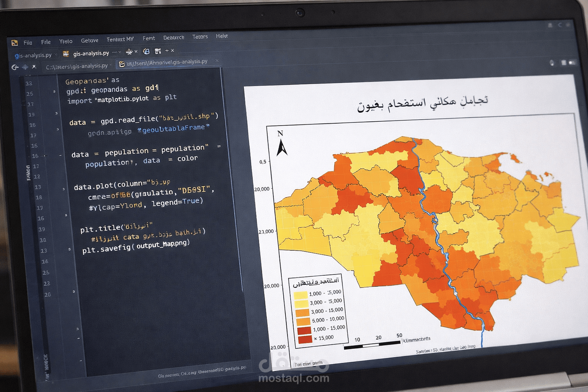Open the Frle menu
Screen dimensions: 588x392
click(46, 42)
